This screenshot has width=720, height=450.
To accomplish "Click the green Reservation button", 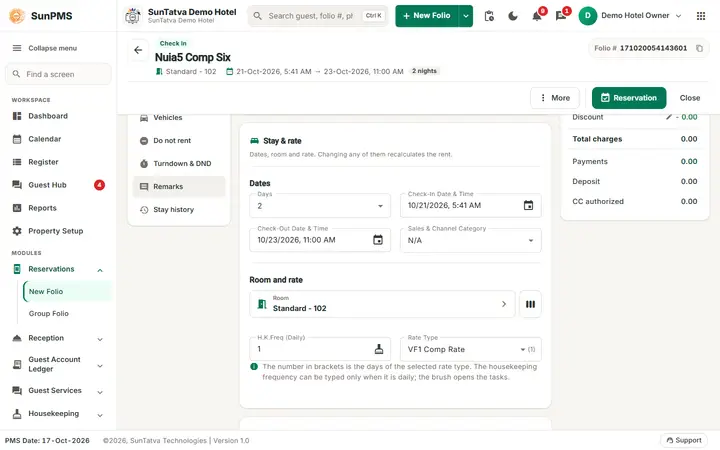I will coord(629,98).
